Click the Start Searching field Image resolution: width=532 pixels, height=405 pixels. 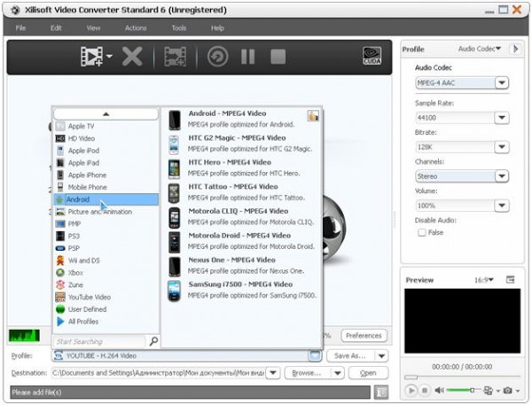tap(99, 341)
